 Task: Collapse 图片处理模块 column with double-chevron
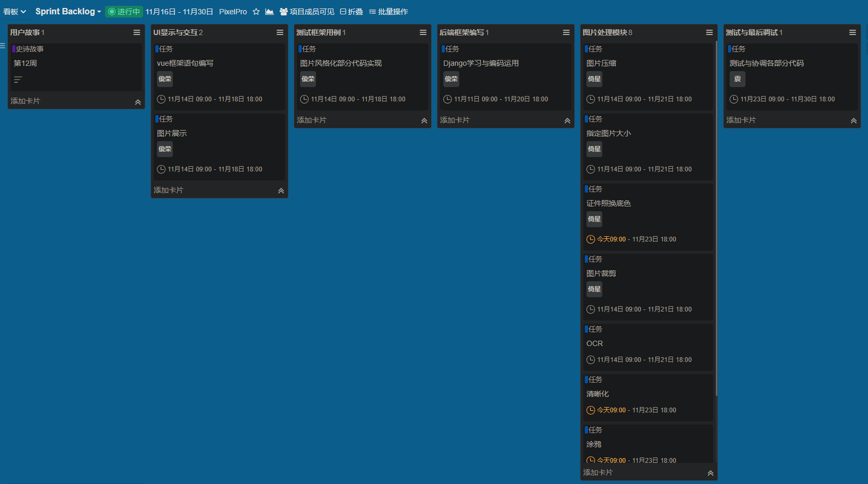click(x=711, y=473)
